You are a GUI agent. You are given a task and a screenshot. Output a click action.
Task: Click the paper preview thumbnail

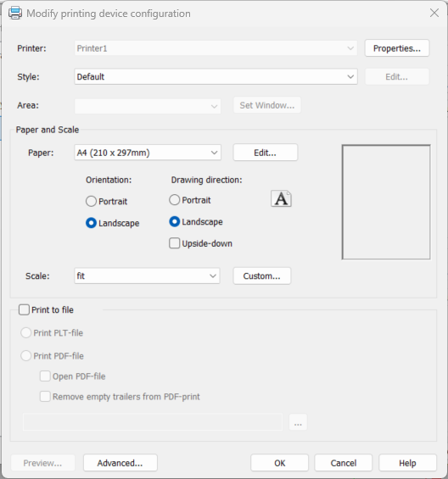386,202
